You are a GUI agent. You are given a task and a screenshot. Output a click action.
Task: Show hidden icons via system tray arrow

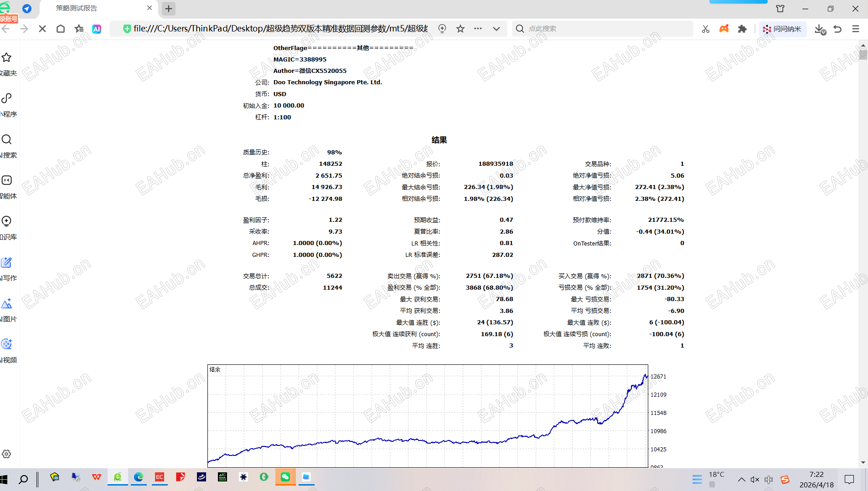click(x=741, y=479)
